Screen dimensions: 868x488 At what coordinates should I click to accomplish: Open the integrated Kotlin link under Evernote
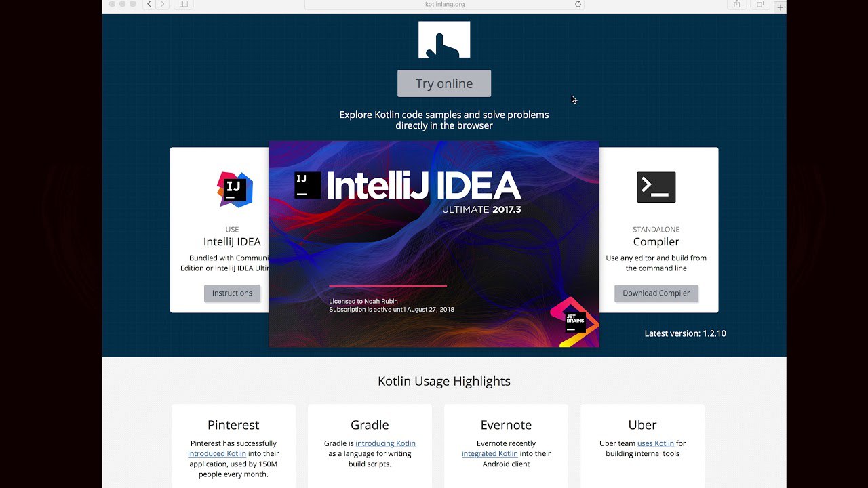(x=490, y=453)
